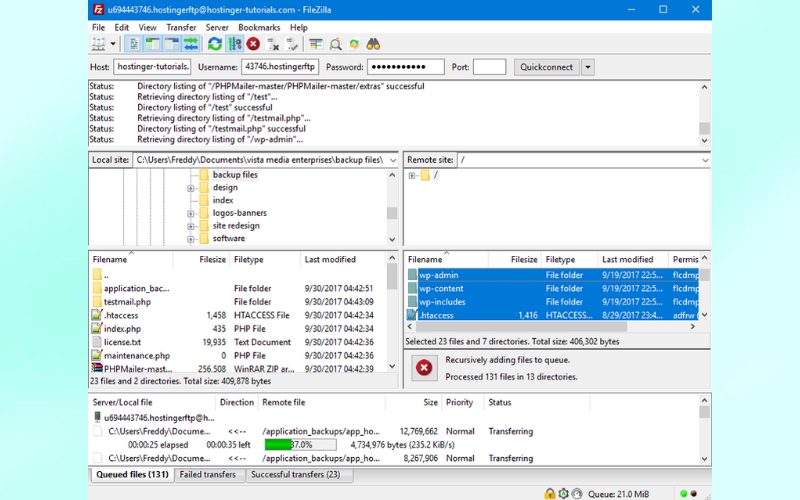The width and height of the screenshot is (800, 500).
Task: Click the lock encryption icon in status bar
Action: pos(549,493)
